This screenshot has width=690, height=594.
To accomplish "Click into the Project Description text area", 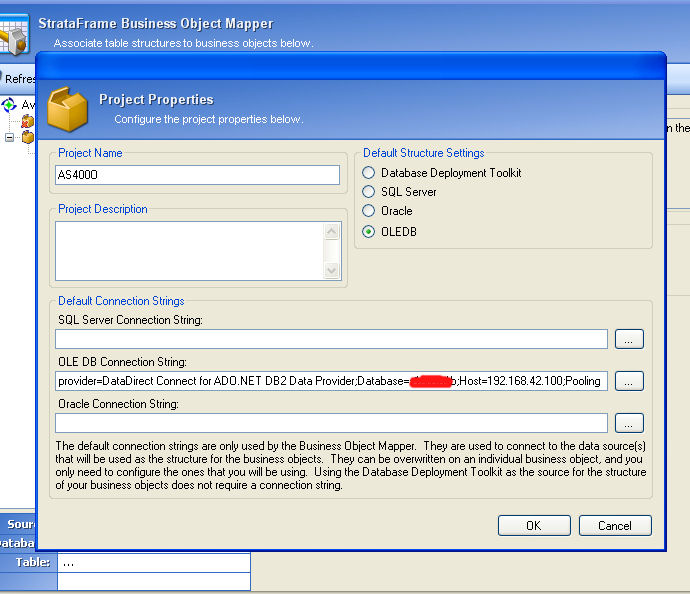I will click(x=190, y=250).
